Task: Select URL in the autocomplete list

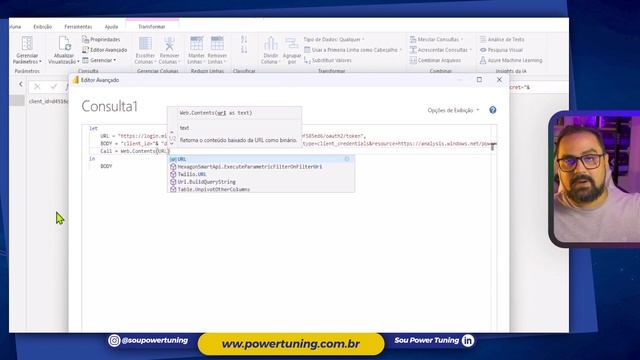Action: [261, 159]
